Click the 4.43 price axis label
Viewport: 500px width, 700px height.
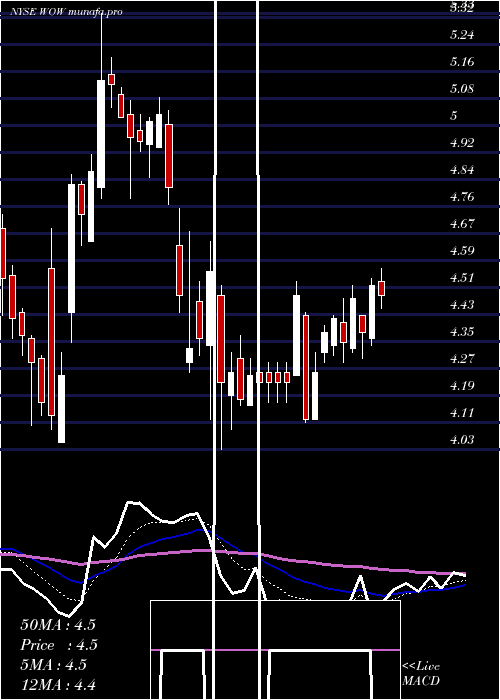[462, 304]
